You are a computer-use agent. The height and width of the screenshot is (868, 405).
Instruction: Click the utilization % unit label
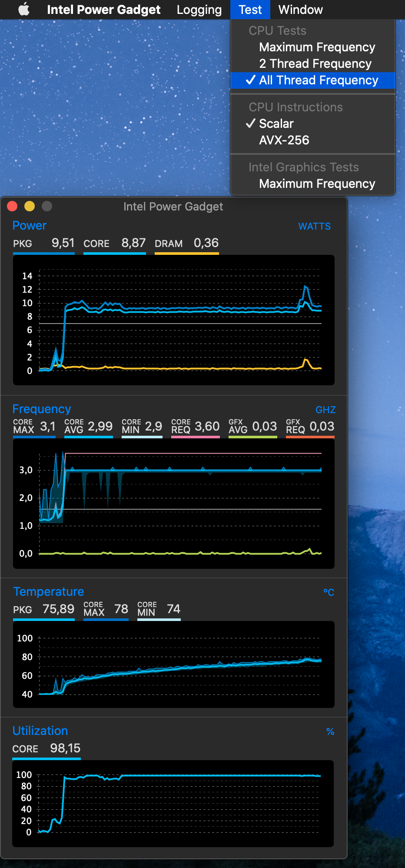[x=330, y=731]
